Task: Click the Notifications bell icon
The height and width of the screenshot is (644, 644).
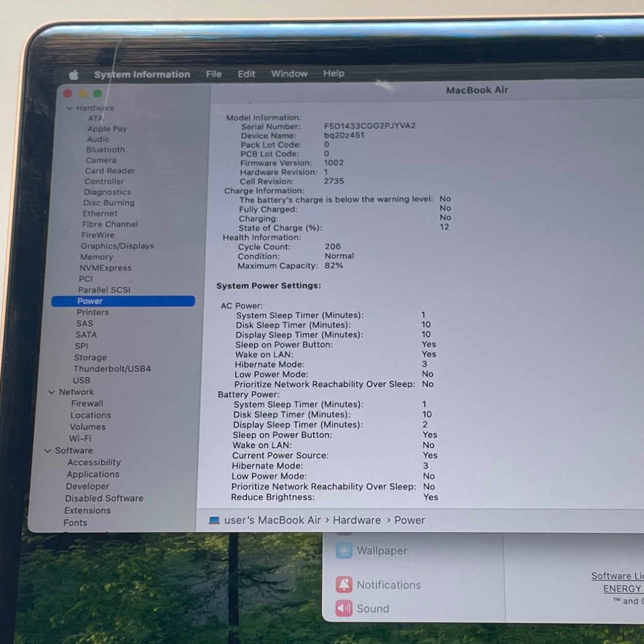Action: (344, 585)
